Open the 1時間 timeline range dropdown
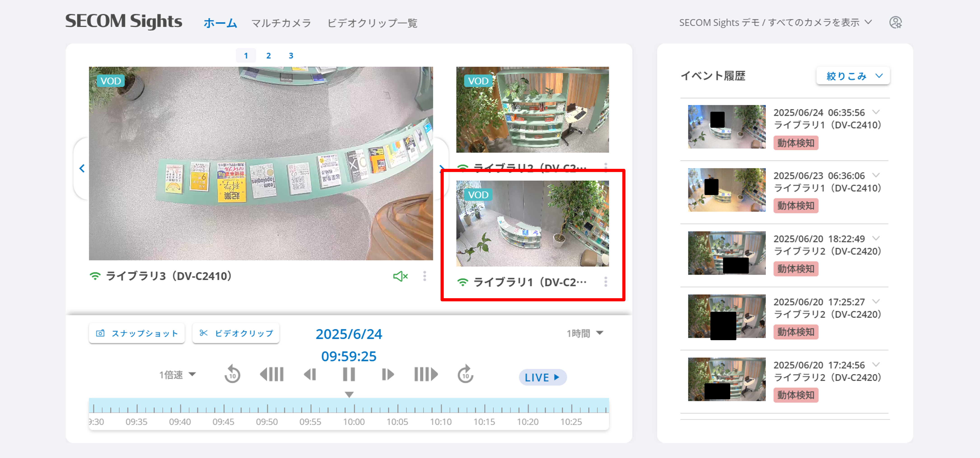980x458 pixels. point(585,333)
